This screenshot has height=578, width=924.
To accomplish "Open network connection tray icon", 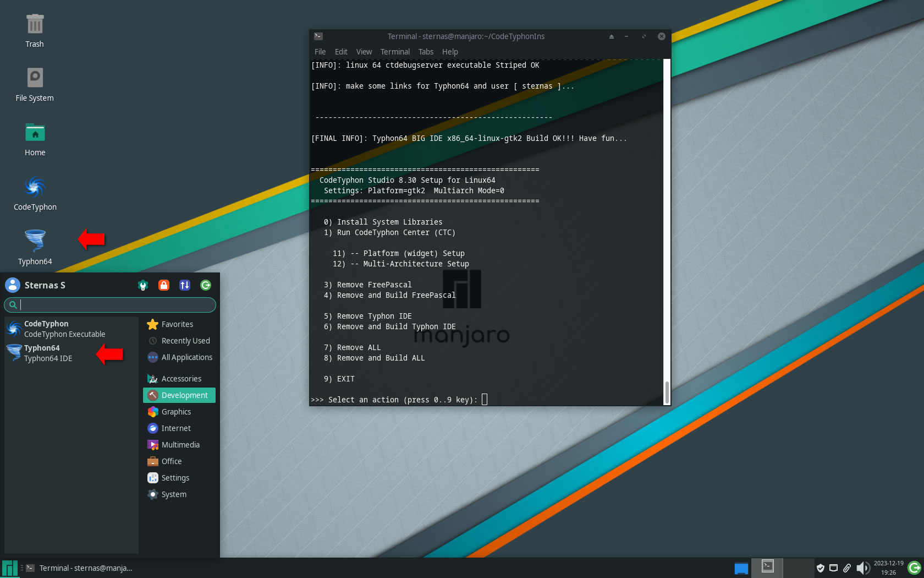I will click(833, 568).
